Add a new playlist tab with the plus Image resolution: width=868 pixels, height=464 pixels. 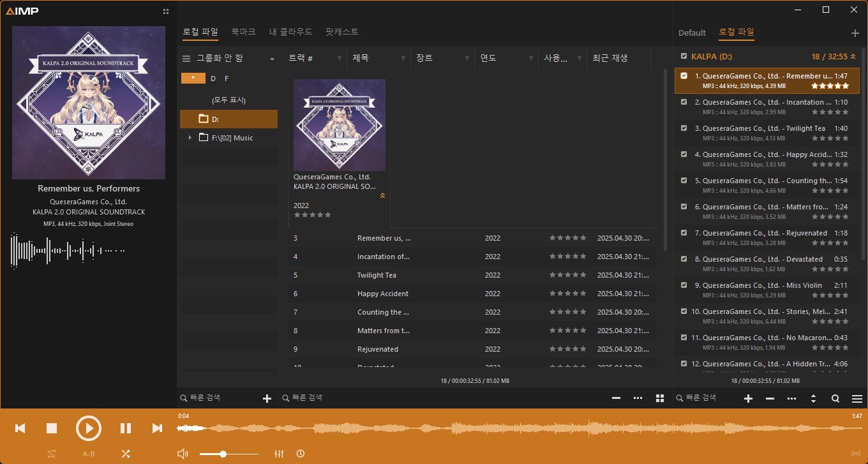tap(855, 33)
